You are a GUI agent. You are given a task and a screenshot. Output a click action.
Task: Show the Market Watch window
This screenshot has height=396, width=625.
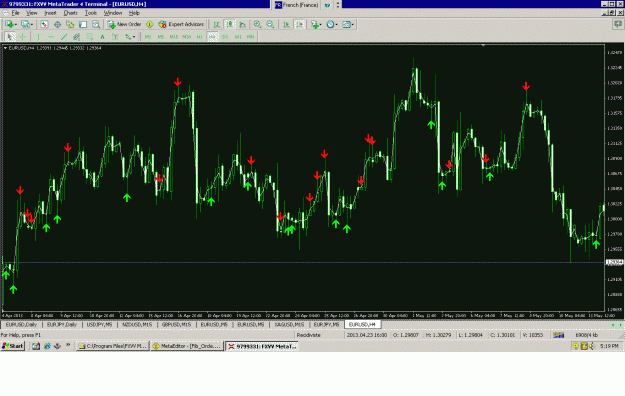point(44,24)
